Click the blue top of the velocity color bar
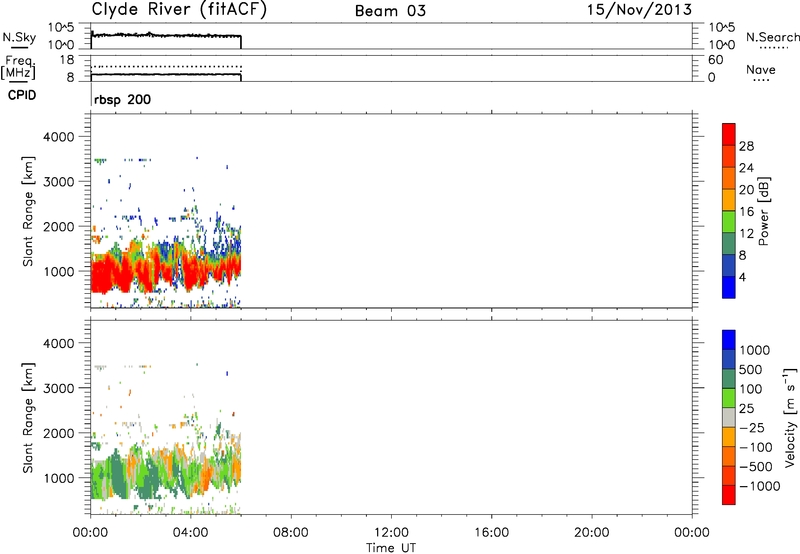 pyautogui.click(x=729, y=340)
